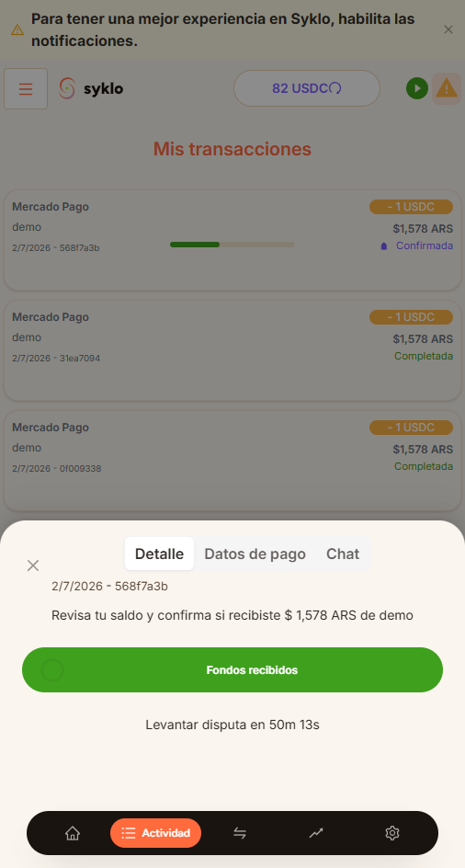Screen dimensions: 465x868
Task: Select the Actividad navigation button
Action: [x=155, y=832]
